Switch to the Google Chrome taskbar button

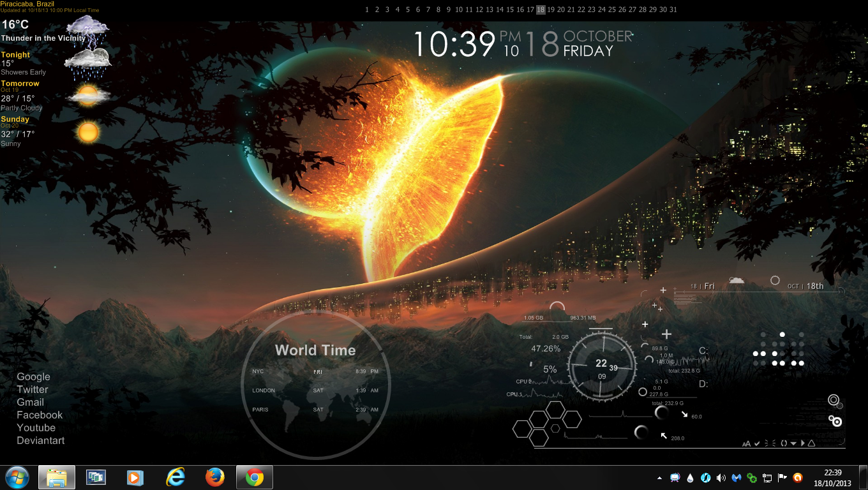[255, 477]
